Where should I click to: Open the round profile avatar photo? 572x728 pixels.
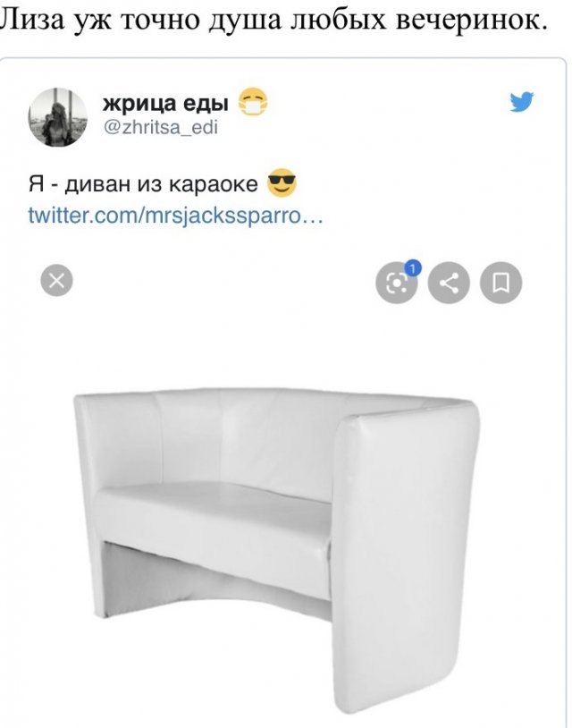pyautogui.click(x=57, y=117)
